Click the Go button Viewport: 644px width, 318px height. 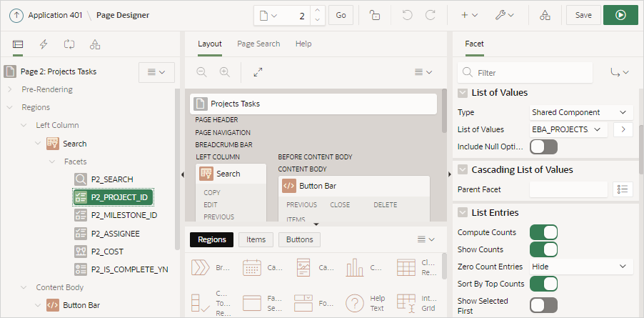(341, 16)
